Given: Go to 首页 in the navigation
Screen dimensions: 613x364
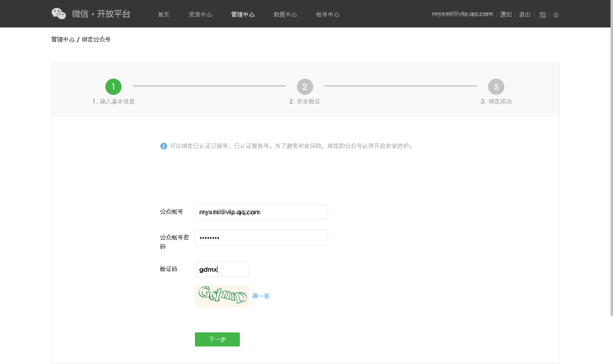Looking at the screenshot, I should coord(164,15).
